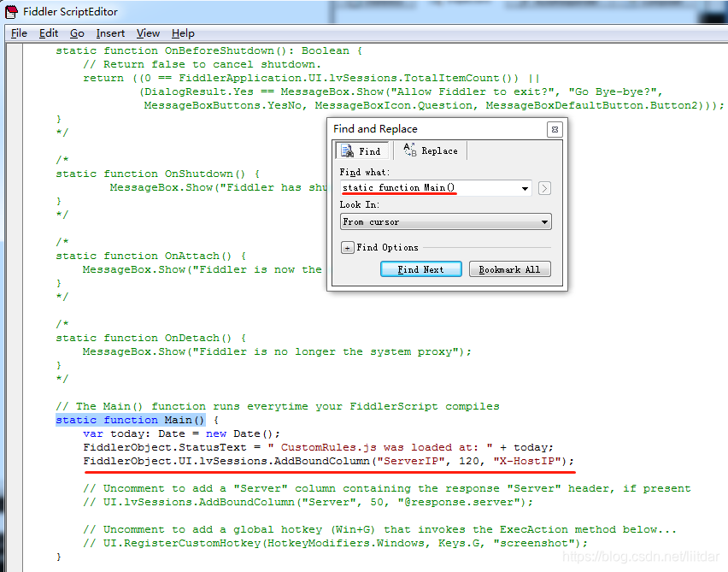The width and height of the screenshot is (728, 572).
Task: Click the 'static function OnDetach()' line
Action: (x=151, y=338)
